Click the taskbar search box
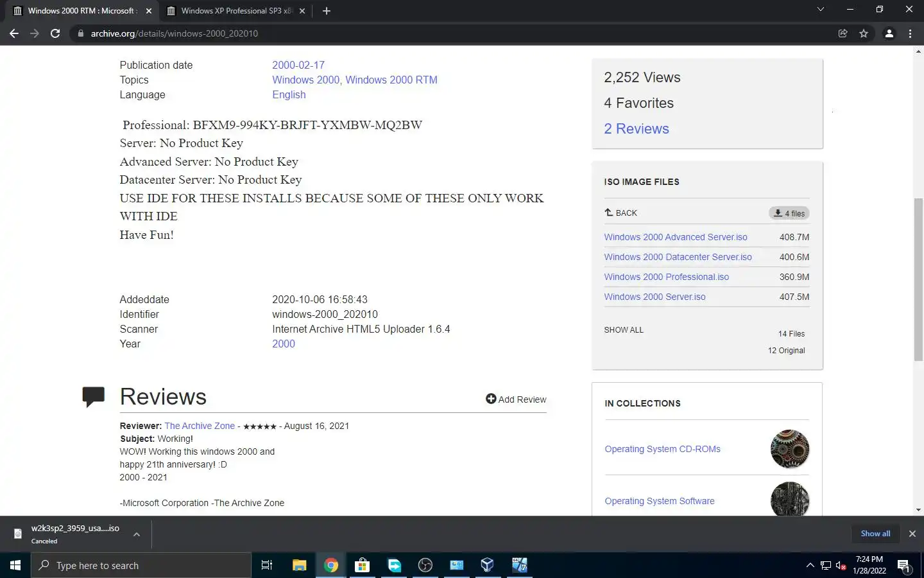The image size is (924, 578). tap(141, 565)
